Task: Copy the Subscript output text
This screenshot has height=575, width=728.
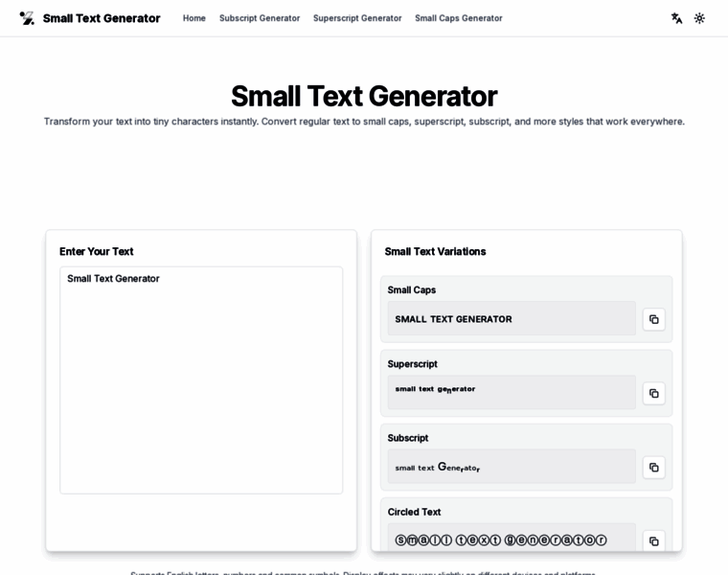Action: pyautogui.click(x=653, y=467)
